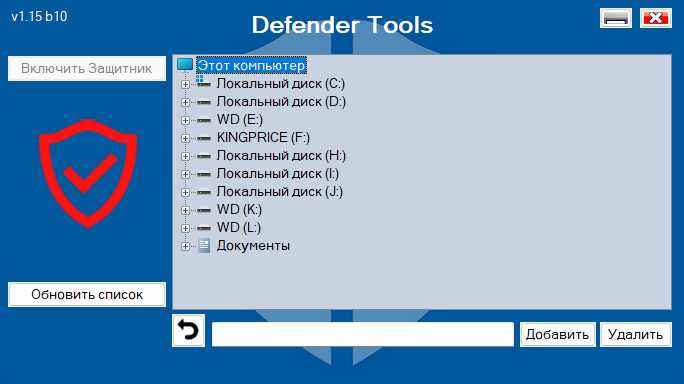Click the drive icon for Локальный диск (C:)
Viewport: 684px width, 384px height.
pos(204,82)
